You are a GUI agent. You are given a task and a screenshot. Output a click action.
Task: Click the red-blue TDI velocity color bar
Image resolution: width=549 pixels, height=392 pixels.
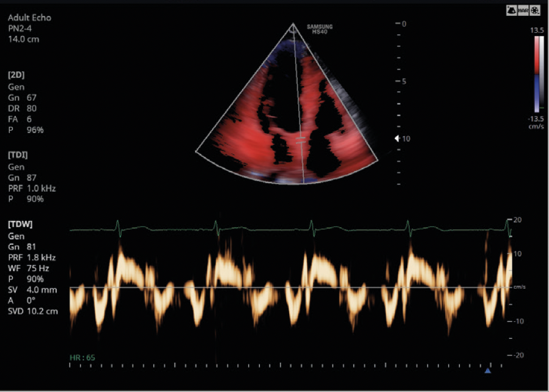[537, 74]
